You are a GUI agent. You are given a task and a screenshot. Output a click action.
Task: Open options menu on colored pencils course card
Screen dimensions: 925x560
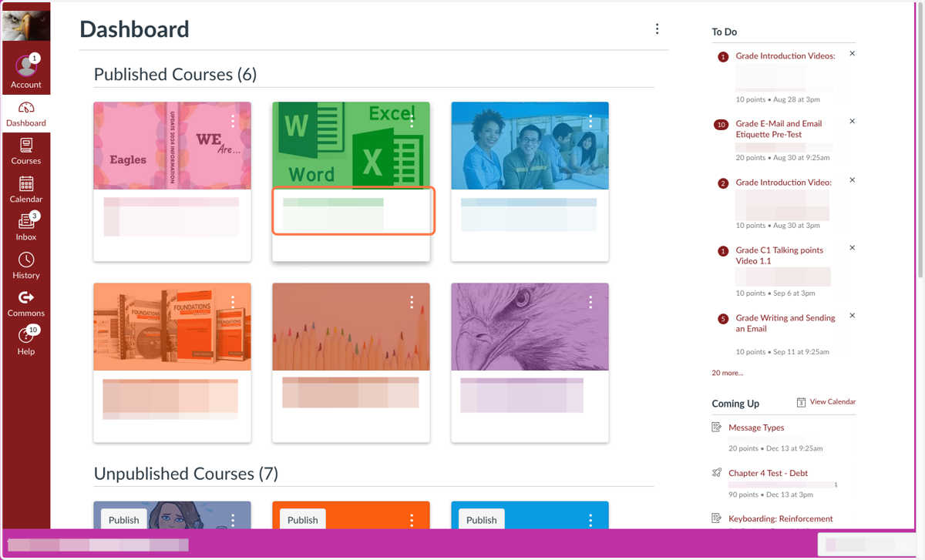point(412,302)
